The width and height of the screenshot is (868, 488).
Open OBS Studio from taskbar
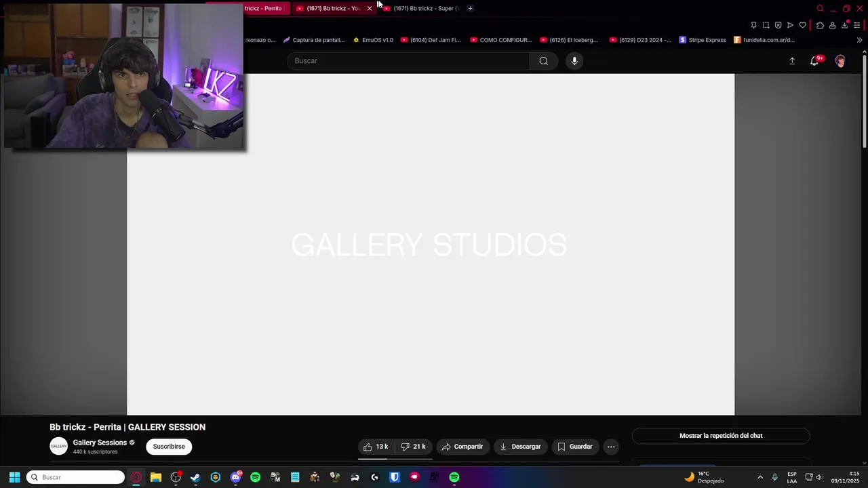click(x=176, y=477)
